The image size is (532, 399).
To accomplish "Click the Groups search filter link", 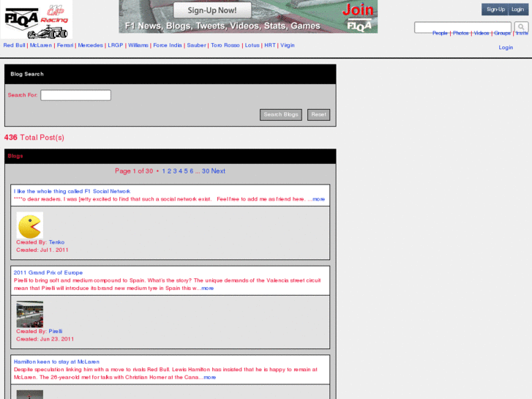I will click(x=502, y=33).
